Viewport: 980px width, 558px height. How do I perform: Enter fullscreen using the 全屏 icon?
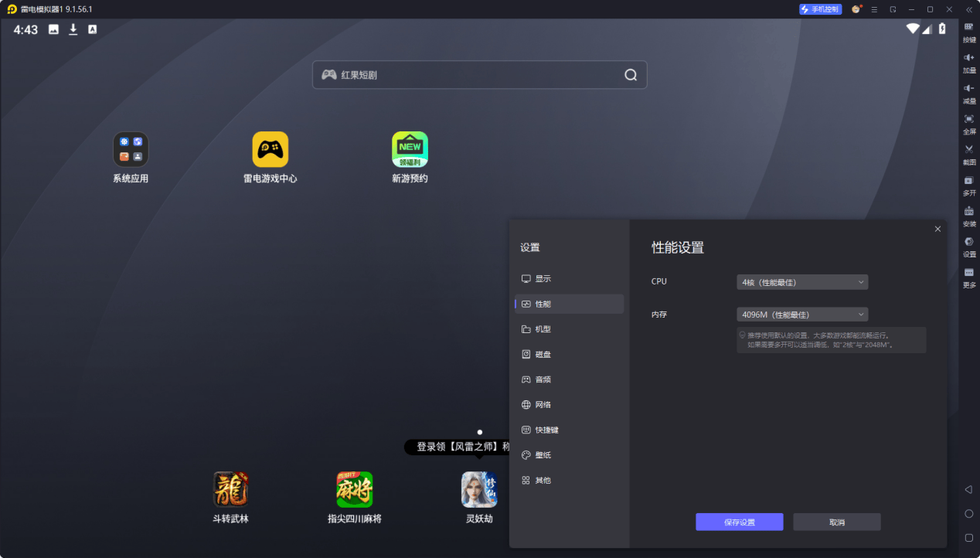click(x=968, y=124)
